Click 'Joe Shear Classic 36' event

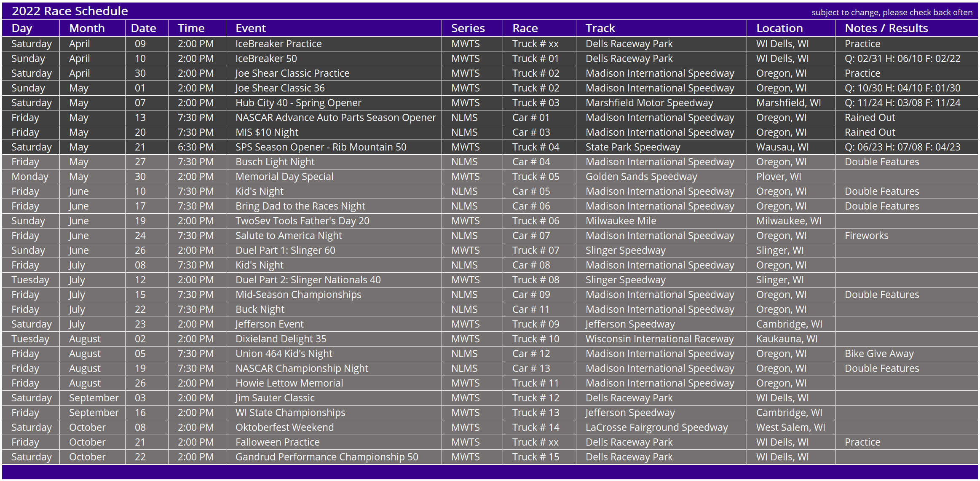tap(280, 88)
